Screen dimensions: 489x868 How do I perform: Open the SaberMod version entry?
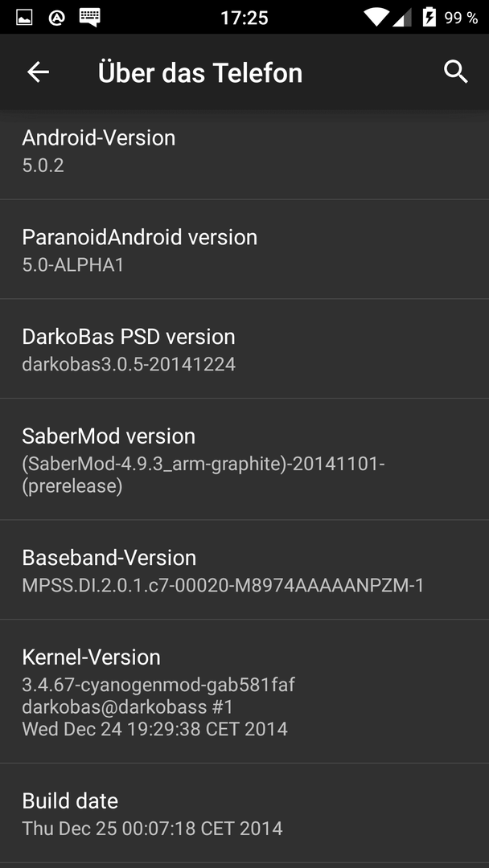244,460
